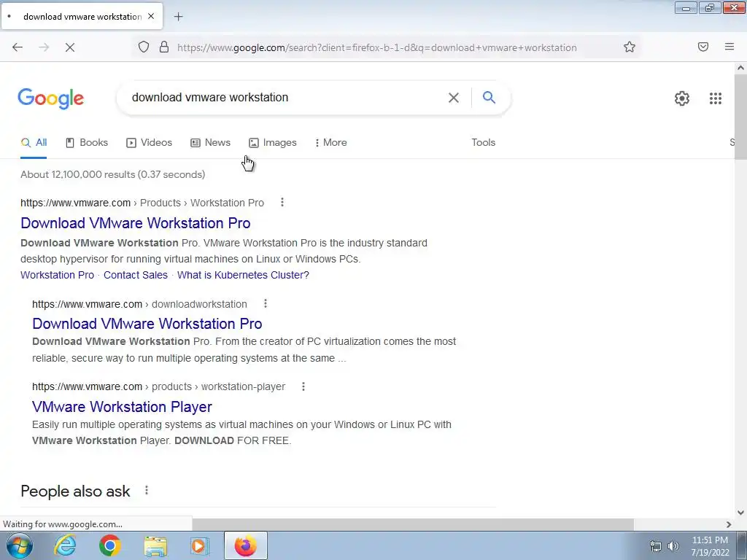Image resolution: width=747 pixels, height=560 pixels.
Task: Click the Windows Start button
Action: pos(20,545)
